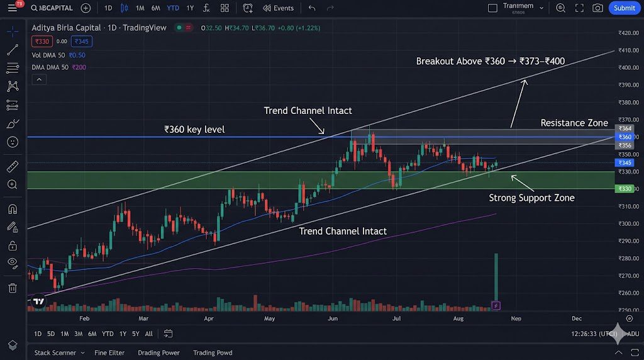
Task: Select YTD in the top toolbar
Action: (173, 8)
